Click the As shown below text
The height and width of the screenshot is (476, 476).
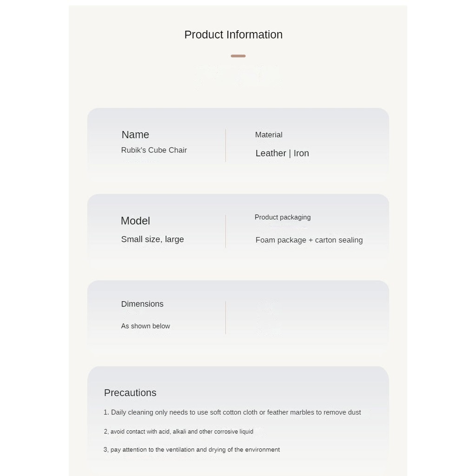[145, 326]
